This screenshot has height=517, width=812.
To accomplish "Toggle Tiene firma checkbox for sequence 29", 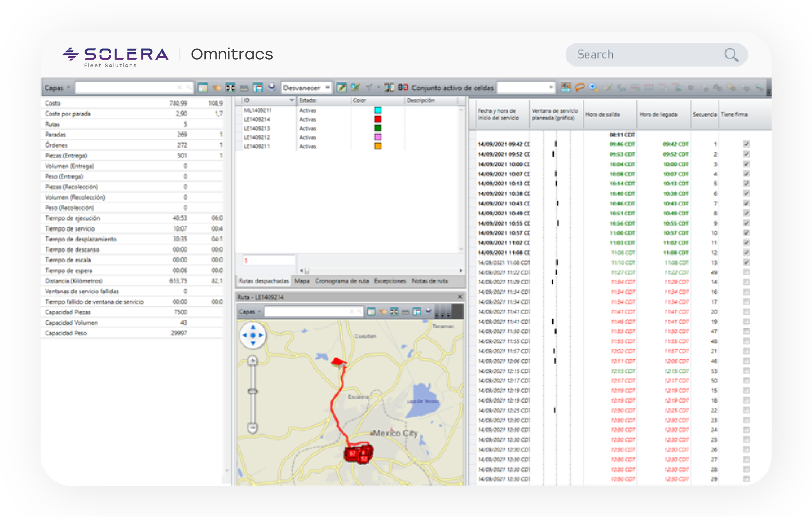I will [x=746, y=479].
